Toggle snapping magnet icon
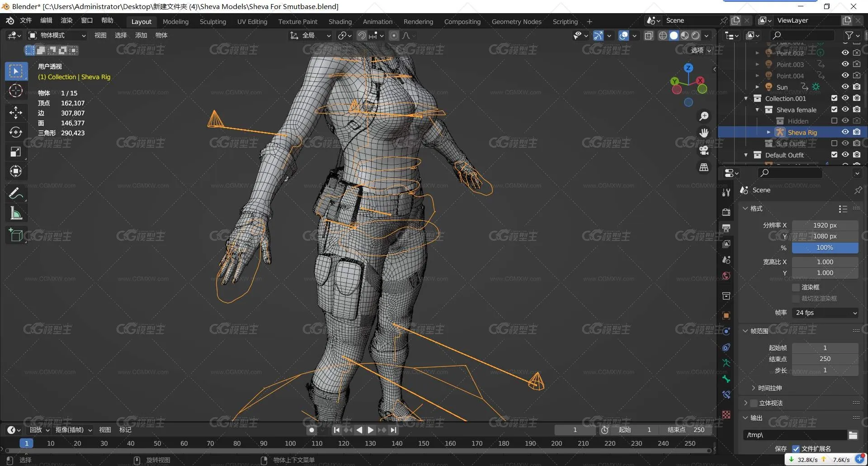868x466 pixels. point(362,35)
